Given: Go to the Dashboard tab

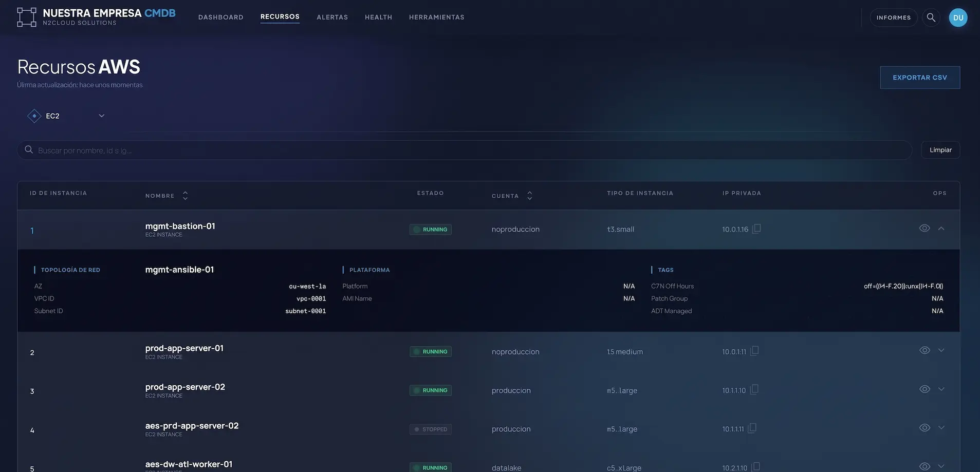Looking at the screenshot, I should click(221, 17).
